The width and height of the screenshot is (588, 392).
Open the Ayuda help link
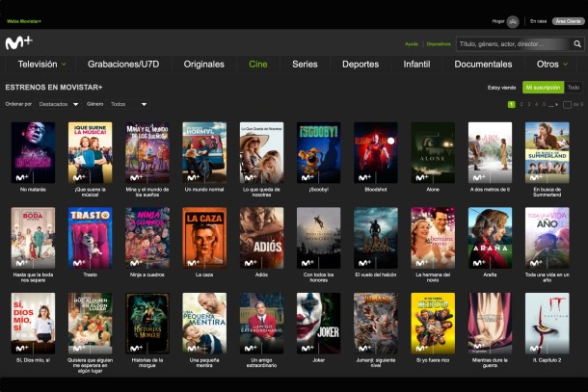coord(412,44)
